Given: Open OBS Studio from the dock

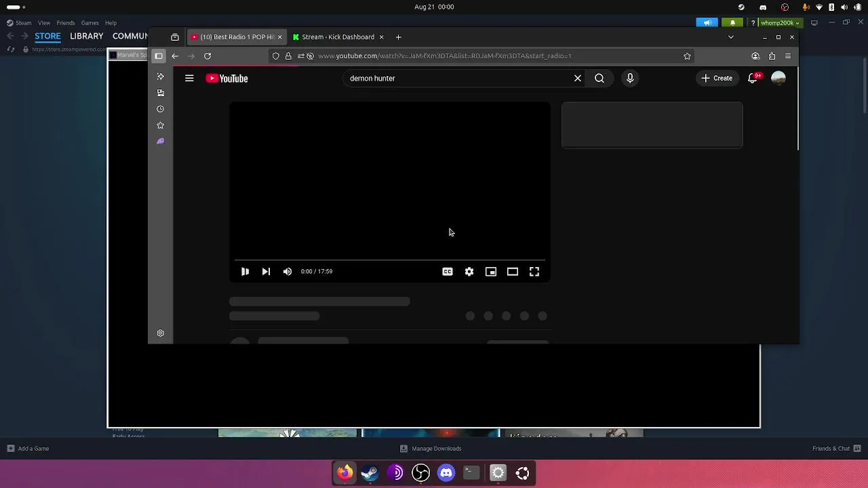Looking at the screenshot, I should point(421,472).
